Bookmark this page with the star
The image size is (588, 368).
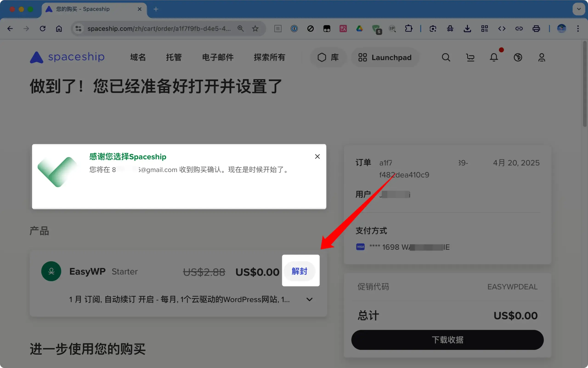point(255,29)
